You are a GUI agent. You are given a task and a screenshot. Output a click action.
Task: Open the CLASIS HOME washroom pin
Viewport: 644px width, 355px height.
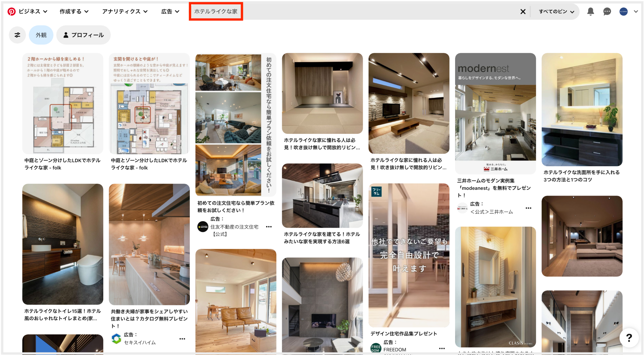[495, 287]
